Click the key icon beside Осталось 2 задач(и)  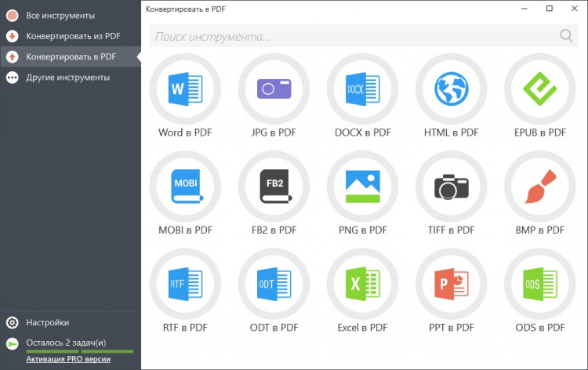[x=13, y=344]
